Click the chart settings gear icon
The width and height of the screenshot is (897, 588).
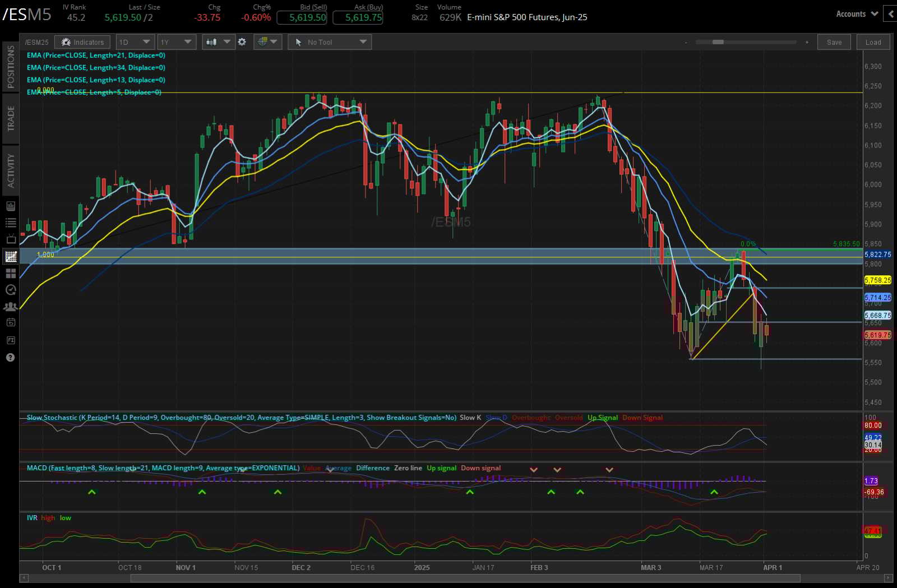[x=242, y=41]
